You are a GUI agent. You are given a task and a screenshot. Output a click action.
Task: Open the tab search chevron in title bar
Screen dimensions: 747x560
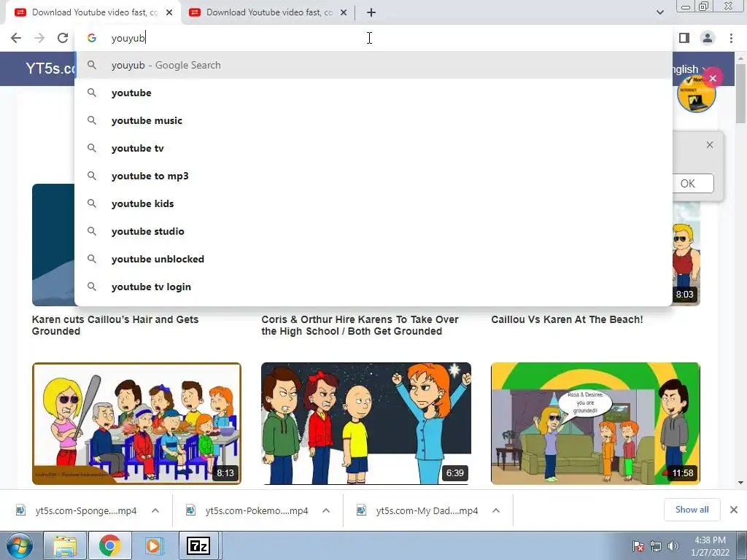659,12
